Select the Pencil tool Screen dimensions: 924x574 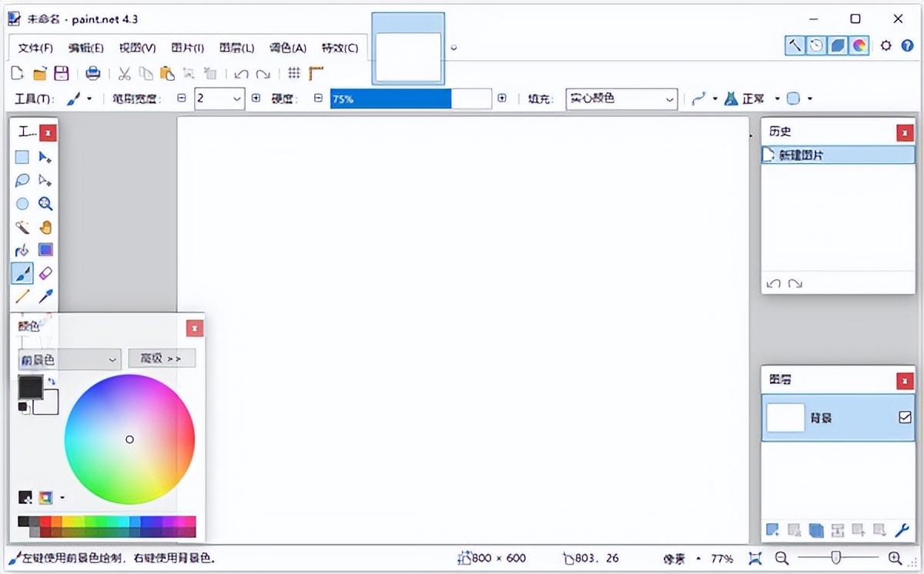(22, 296)
